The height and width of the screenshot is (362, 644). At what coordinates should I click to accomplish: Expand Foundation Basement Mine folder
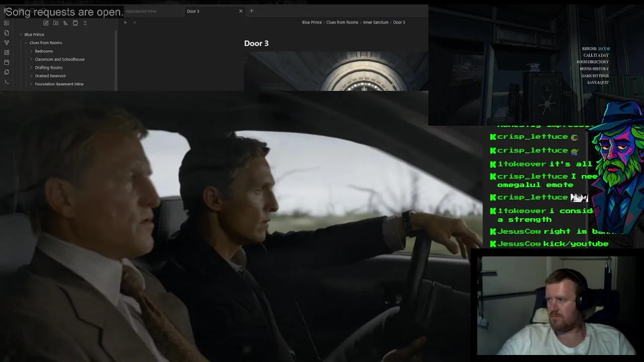[x=31, y=84]
